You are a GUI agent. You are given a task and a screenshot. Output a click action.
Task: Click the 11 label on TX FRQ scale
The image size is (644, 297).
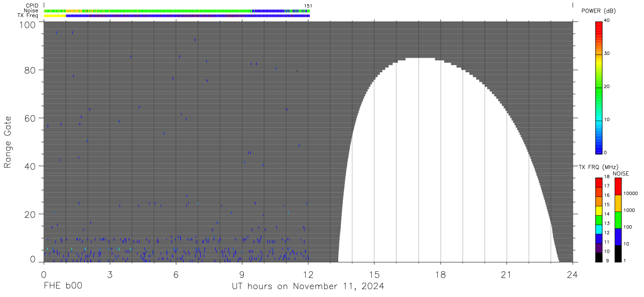[607, 242]
